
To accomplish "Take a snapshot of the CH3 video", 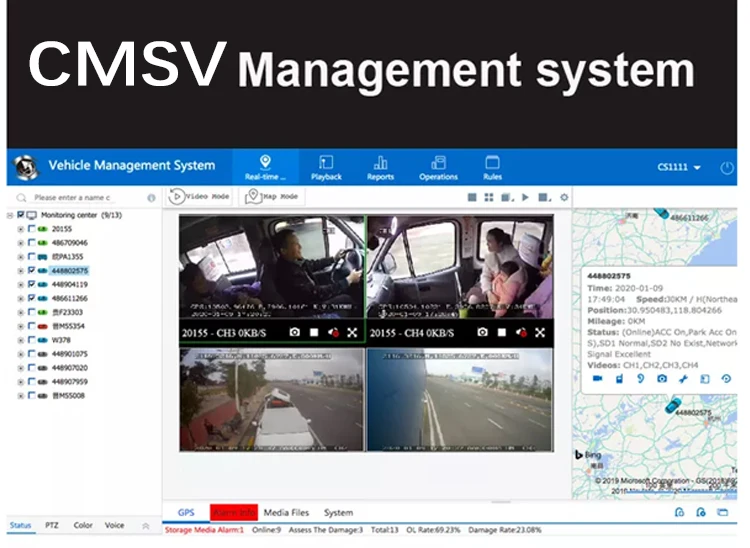I will click(295, 332).
